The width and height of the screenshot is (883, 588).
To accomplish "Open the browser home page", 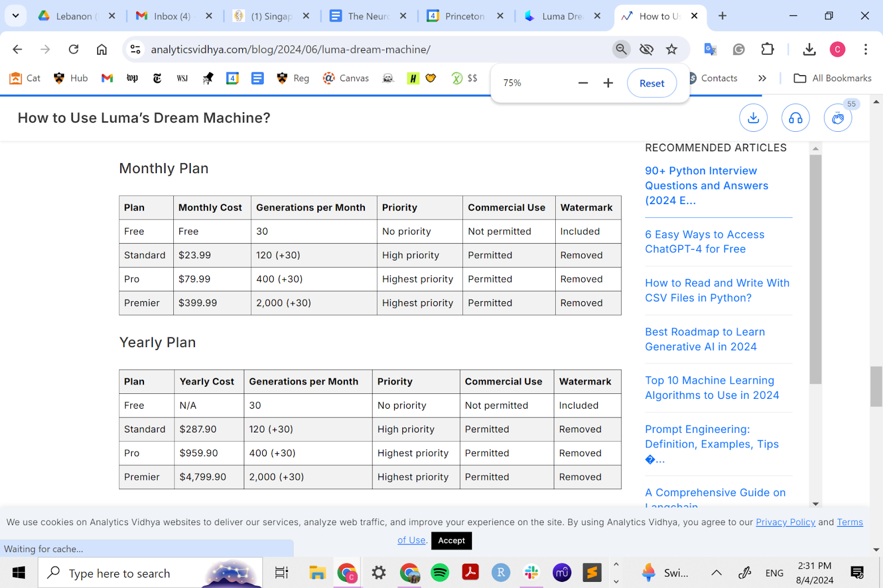I will [102, 50].
